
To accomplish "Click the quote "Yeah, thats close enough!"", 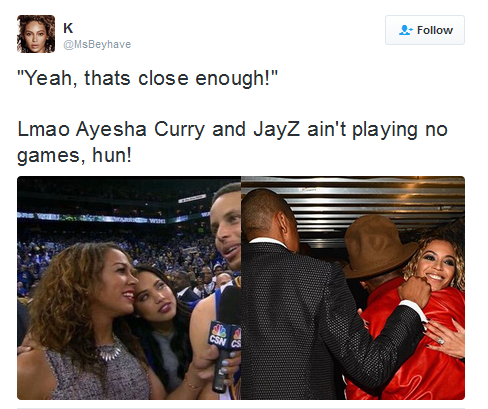I will point(147,78).
